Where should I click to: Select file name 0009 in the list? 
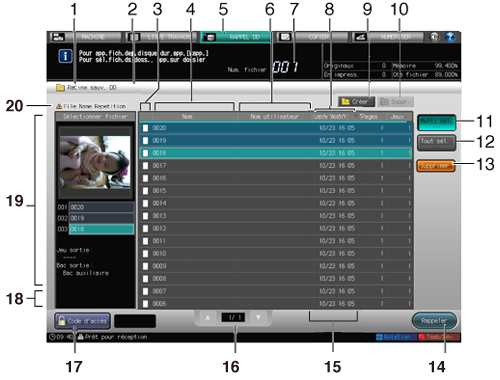[159, 266]
